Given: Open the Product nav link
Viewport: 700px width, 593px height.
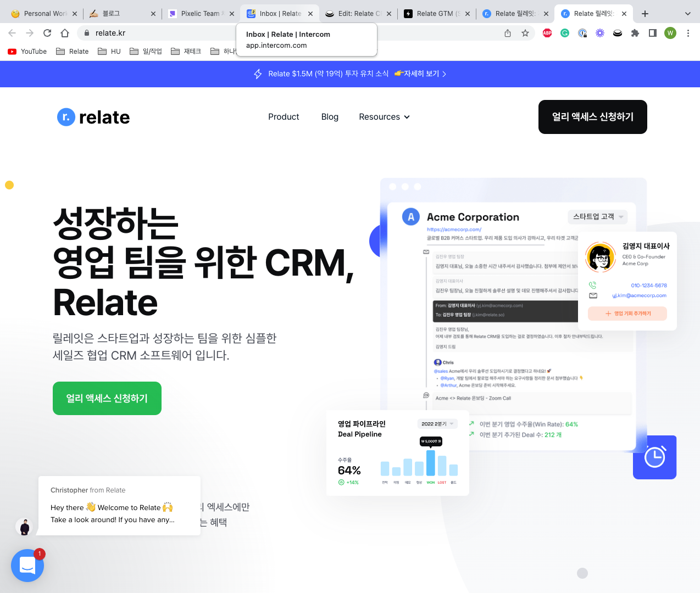Looking at the screenshot, I should click(x=284, y=117).
